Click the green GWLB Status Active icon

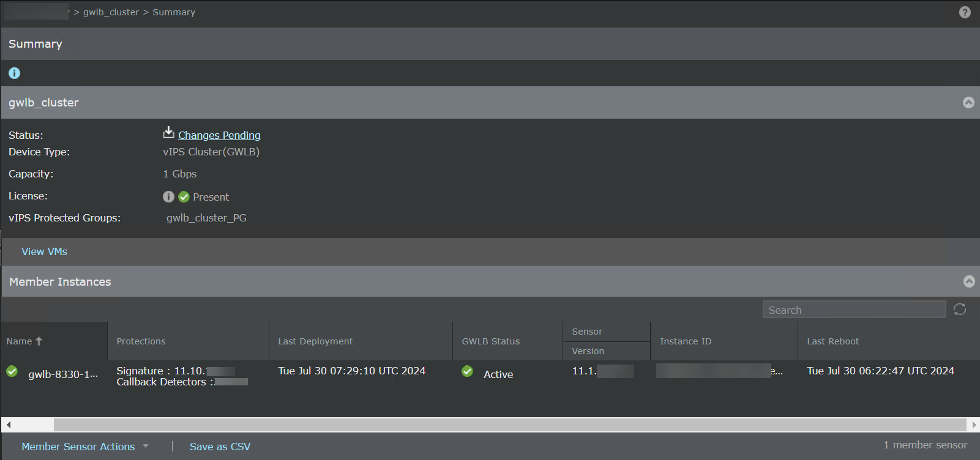click(467, 371)
